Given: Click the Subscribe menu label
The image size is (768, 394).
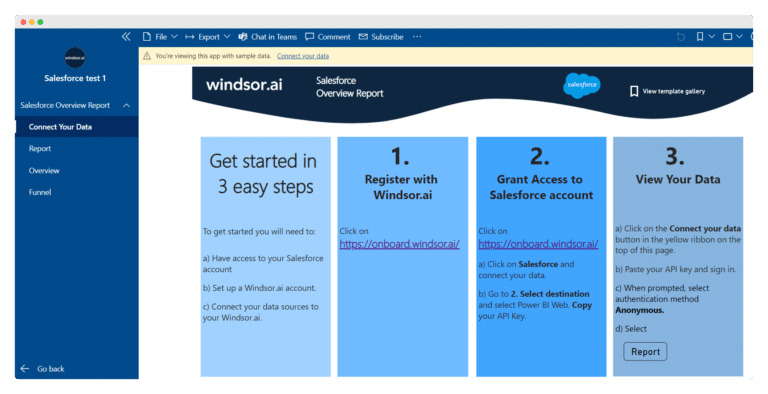Looking at the screenshot, I should click(x=387, y=37).
